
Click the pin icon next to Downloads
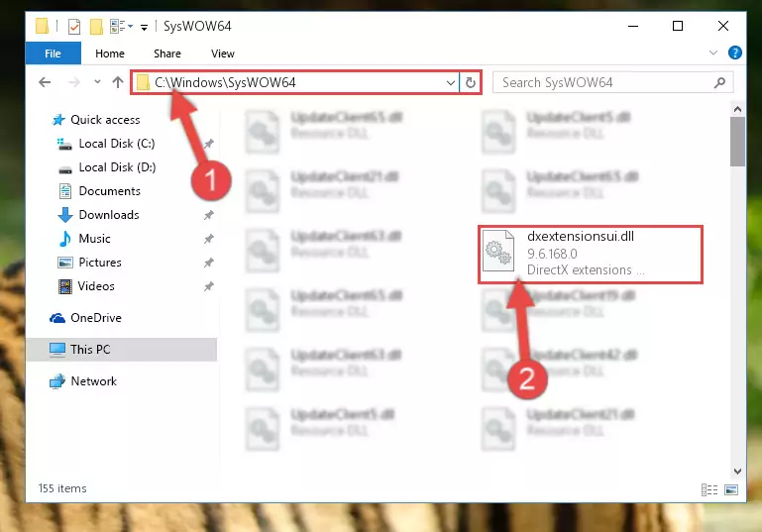tap(208, 215)
